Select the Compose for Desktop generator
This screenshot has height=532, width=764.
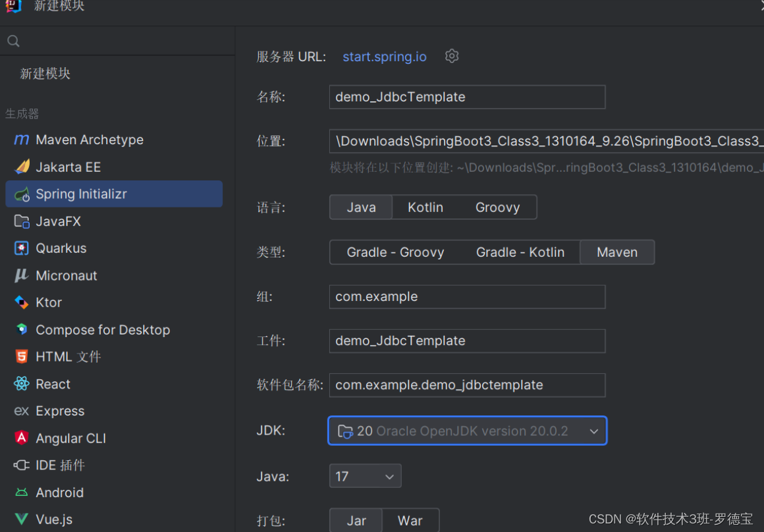click(103, 329)
